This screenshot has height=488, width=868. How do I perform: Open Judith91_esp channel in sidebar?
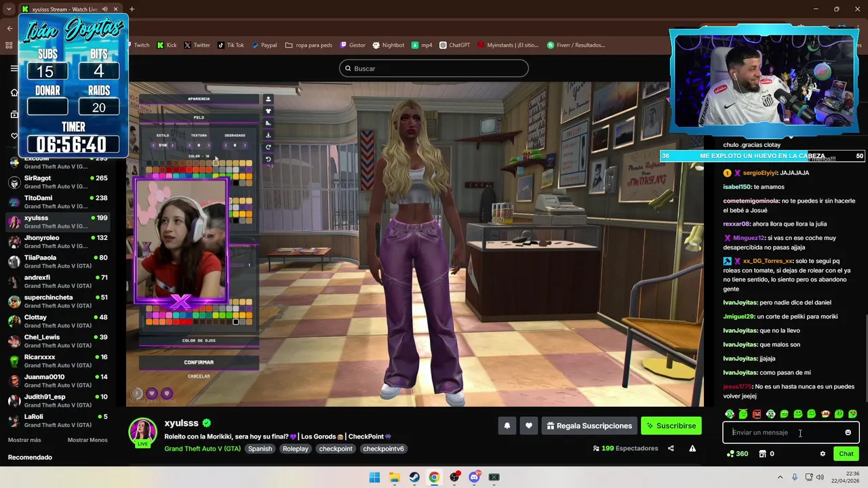57,401
